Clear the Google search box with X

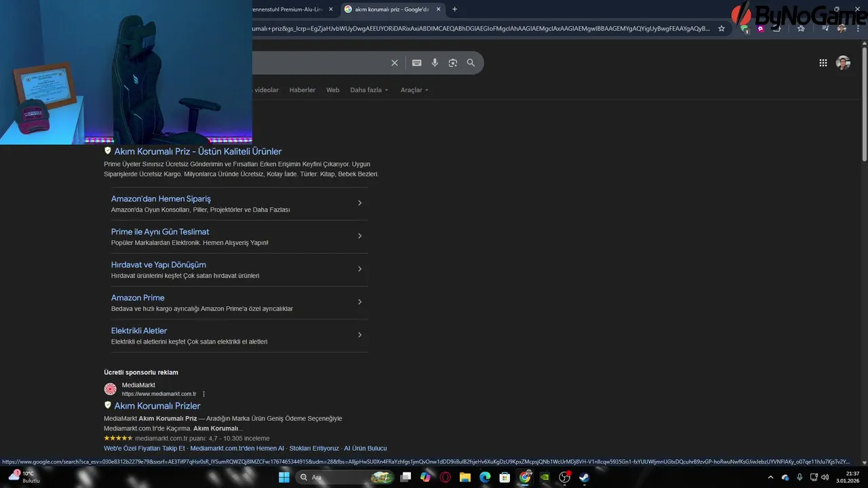click(x=395, y=62)
